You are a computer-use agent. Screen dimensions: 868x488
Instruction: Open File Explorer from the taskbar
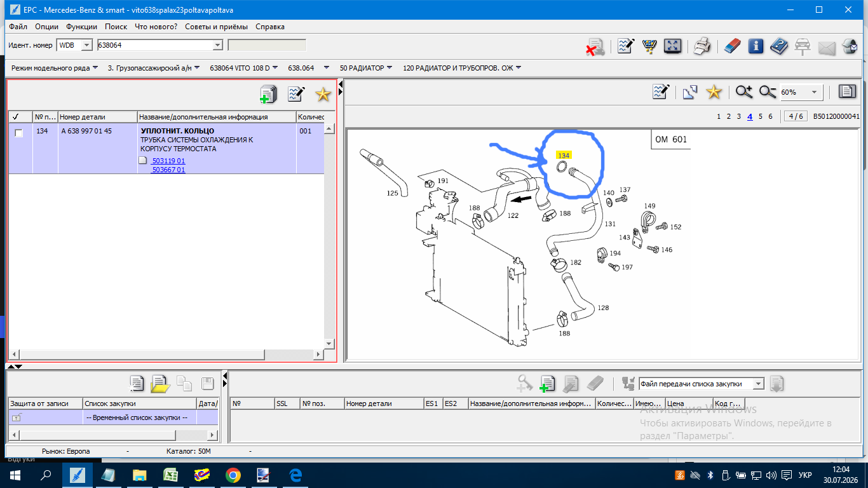coord(140,475)
